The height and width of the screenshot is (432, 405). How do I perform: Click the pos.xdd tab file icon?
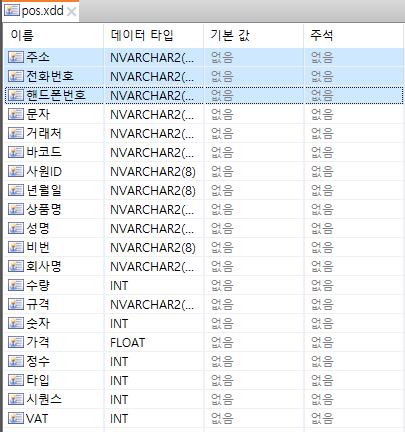[x=12, y=11]
